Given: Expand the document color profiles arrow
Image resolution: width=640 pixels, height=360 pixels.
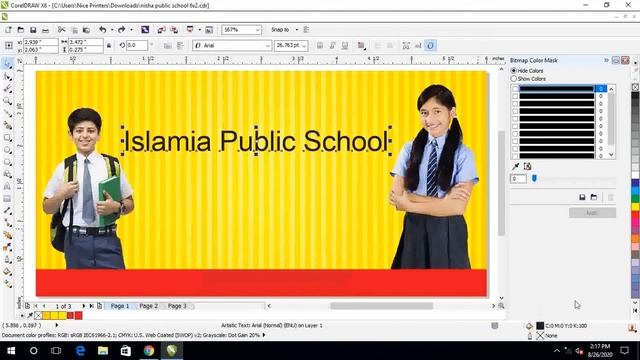Looking at the screenshot, I should 264,335.
